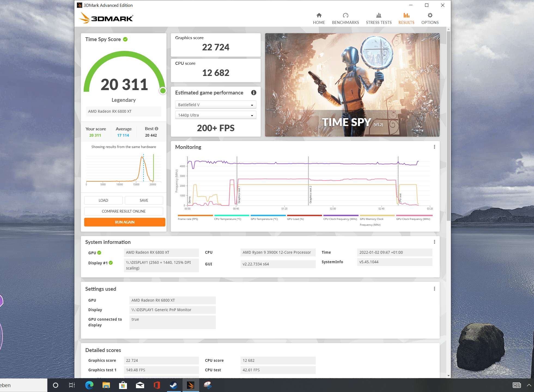Open Monitoring panel three-dot menu
The height and width of the screenshot is (392, 534).
[434, 147]
